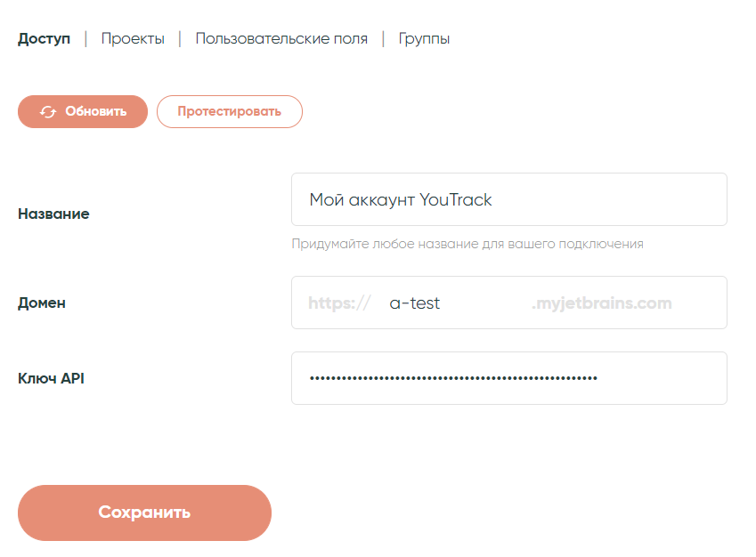Click the https:// prefix in Домен field
The image size is (756, 557).
tap(338, 303)
